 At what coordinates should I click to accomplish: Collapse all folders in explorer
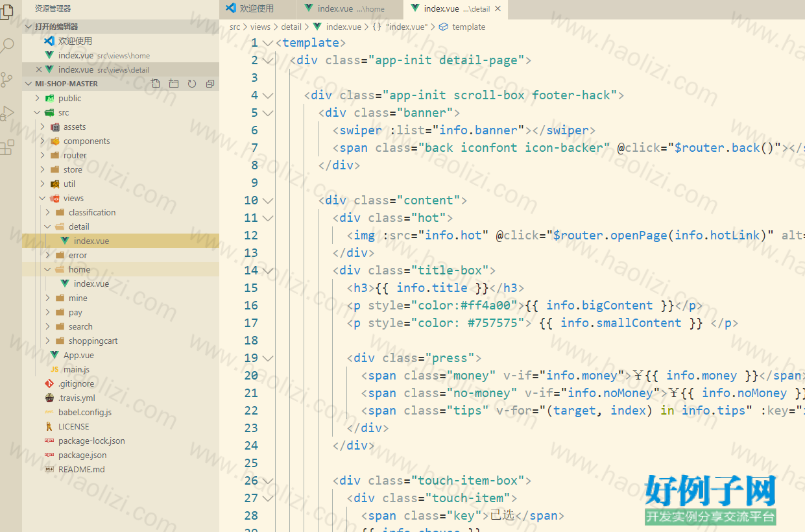[210, 84]
